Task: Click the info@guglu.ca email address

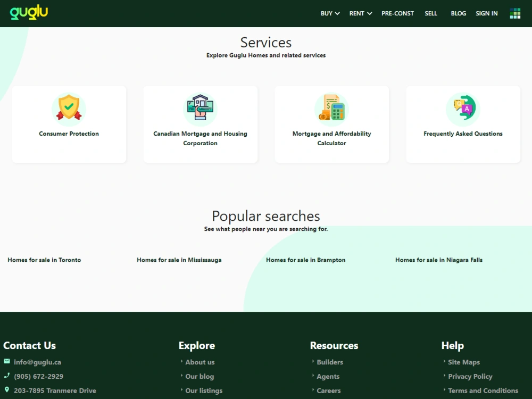Action: click(x=38, y=362)
